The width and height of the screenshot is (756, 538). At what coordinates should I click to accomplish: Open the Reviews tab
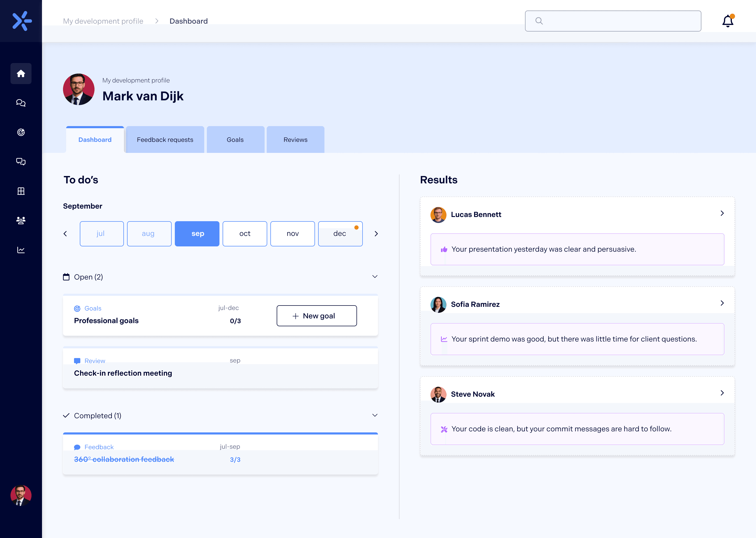click(x=295, y=139)
